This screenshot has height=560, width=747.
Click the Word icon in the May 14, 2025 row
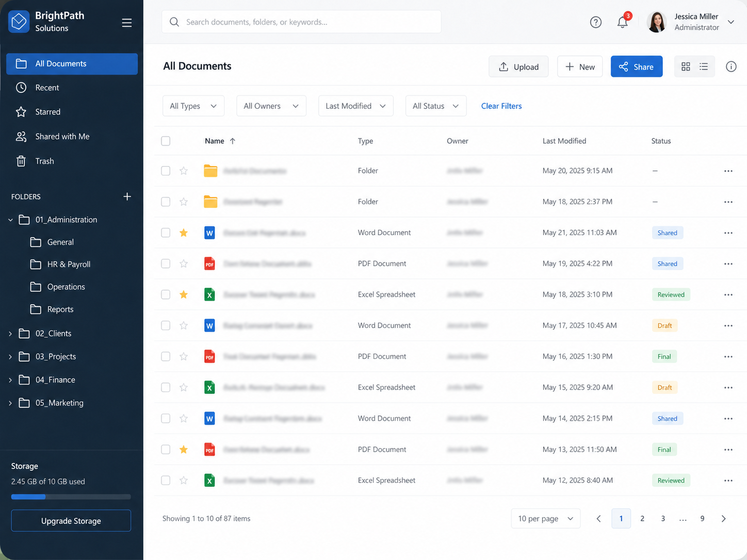209,418
